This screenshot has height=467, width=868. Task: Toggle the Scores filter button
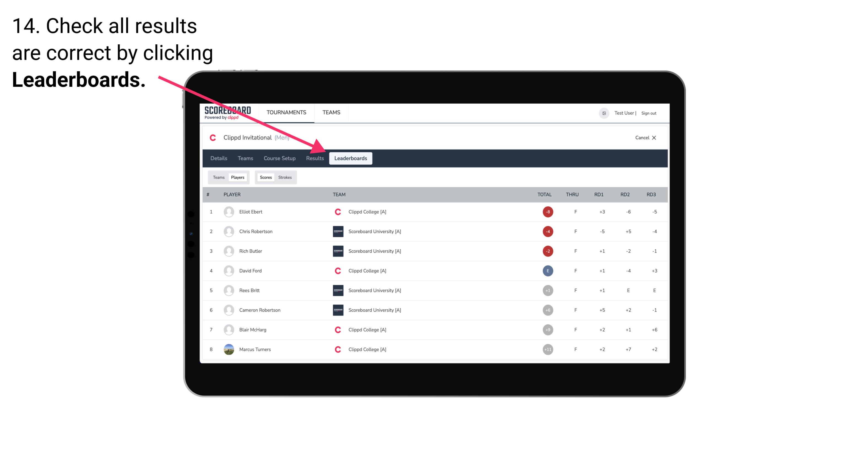coord(265,177)
